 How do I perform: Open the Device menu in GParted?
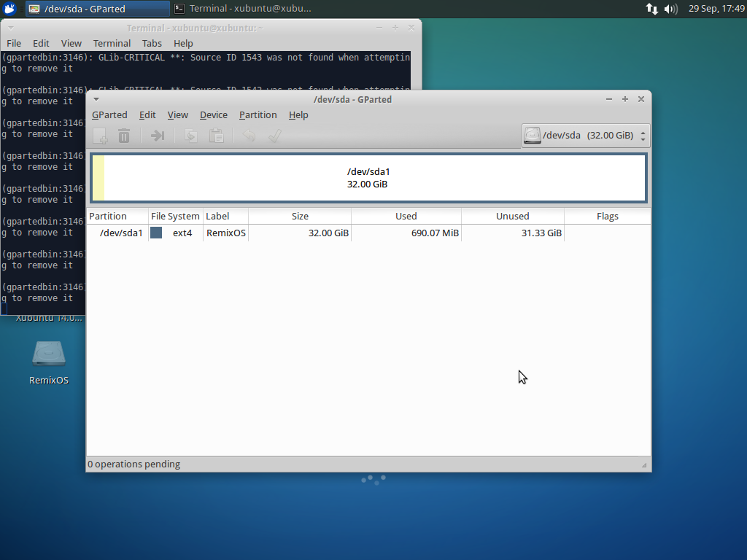213,115
